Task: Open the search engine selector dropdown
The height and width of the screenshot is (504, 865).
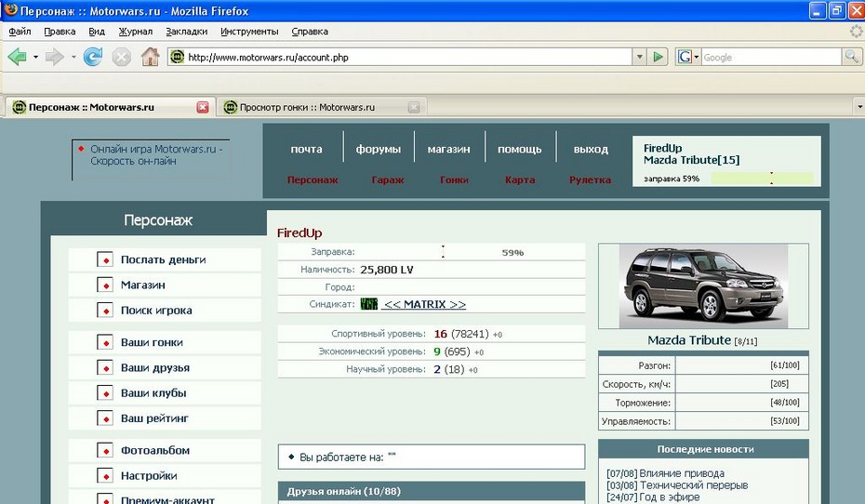Action: [688, 57]
